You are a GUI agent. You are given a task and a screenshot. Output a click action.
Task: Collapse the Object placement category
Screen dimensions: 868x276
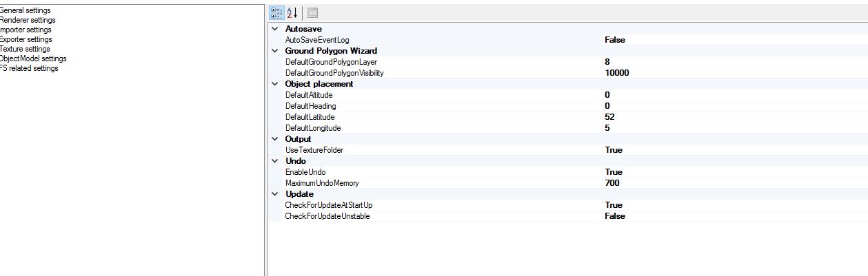tap(276, 84)
